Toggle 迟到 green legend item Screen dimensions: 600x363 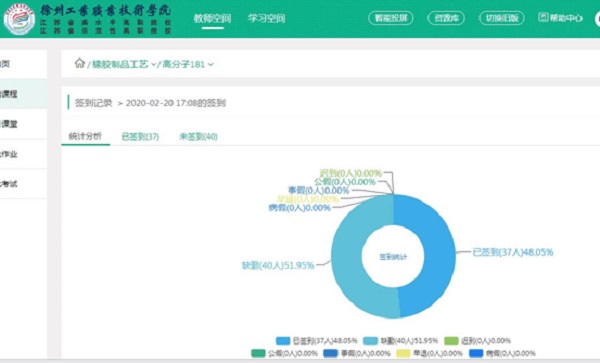477,340
